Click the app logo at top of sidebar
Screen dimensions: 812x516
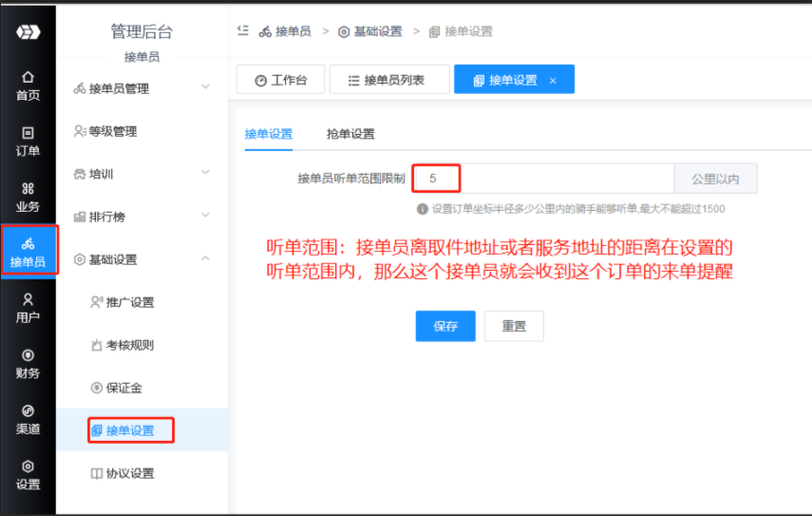(x=28, y=32)
